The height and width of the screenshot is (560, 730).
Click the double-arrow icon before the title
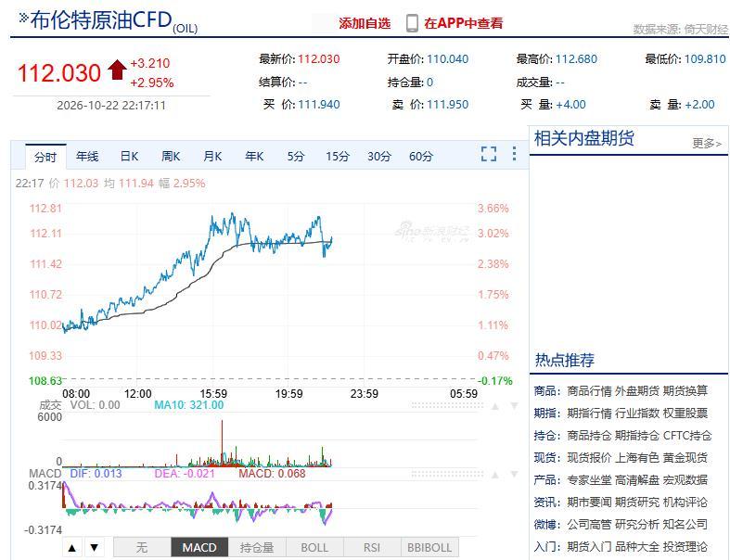pyautogui.click(x=23, y=19)
